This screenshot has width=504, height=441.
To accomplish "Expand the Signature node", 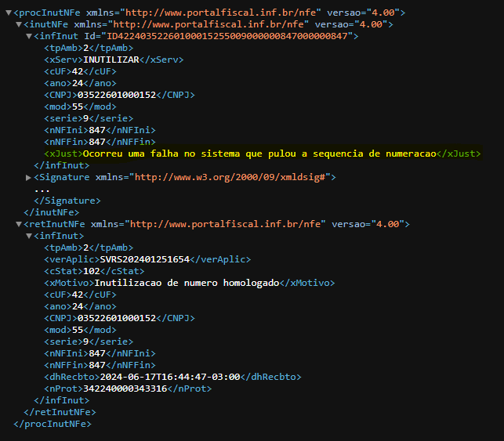I will click(28, 177).
